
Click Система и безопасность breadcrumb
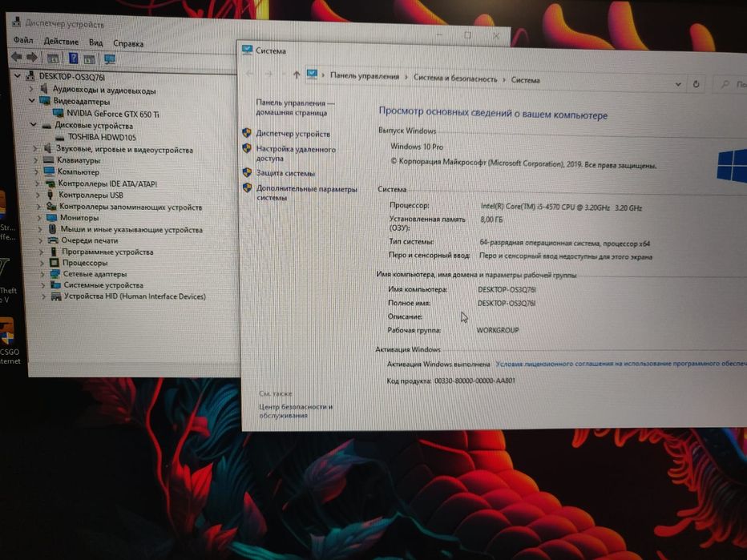tap(455, 79)
